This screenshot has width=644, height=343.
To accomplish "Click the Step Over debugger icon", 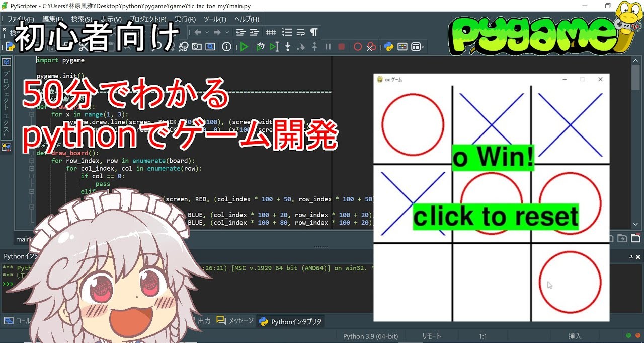I will (301, 47).
